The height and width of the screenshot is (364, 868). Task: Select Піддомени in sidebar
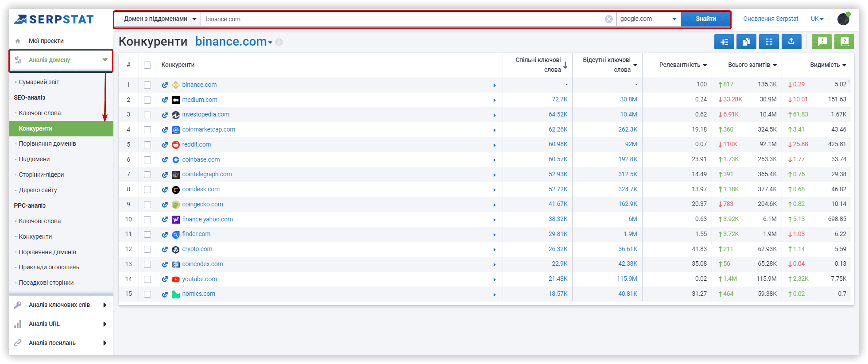[34, 159]
